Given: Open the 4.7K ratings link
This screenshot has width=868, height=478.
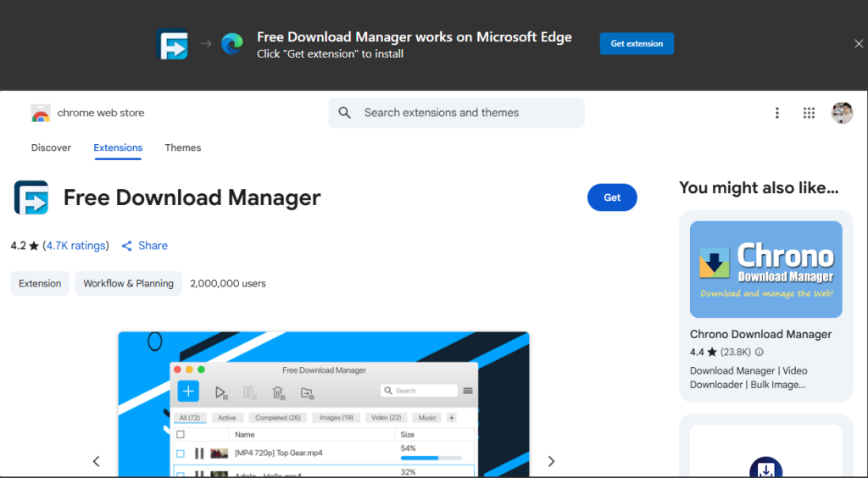Looking at the screenshot, I should pyautogui.click(x=75, y=246).
